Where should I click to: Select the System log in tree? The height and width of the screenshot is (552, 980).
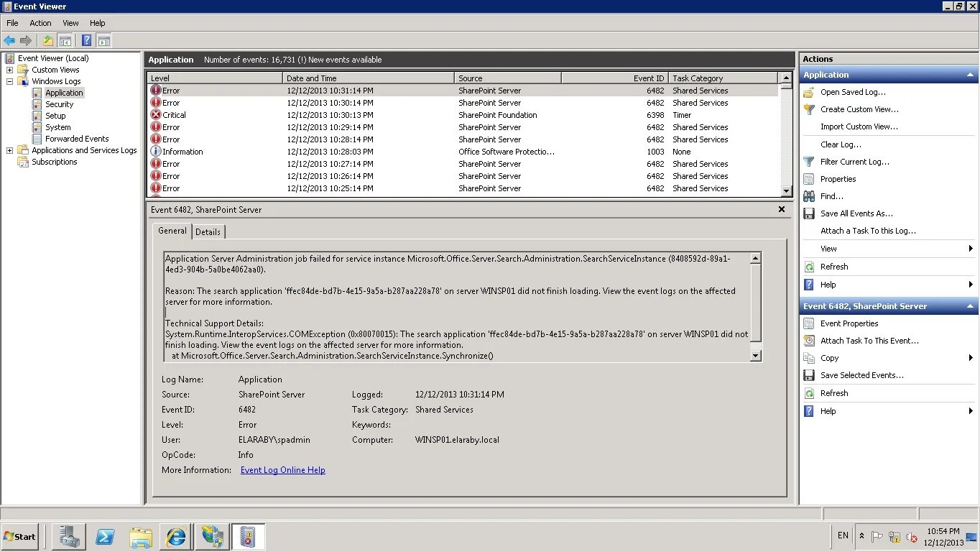[x=57, y=127]
